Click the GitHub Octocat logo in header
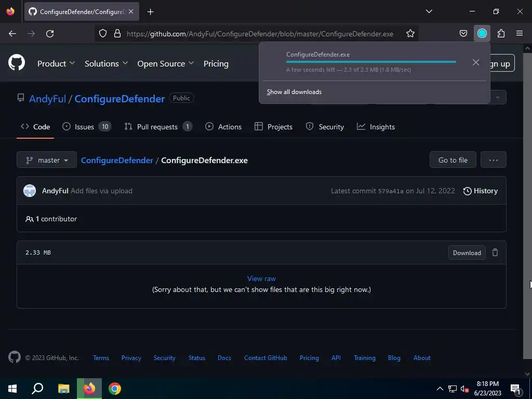 pyautogui.click(x=17, y=63)
